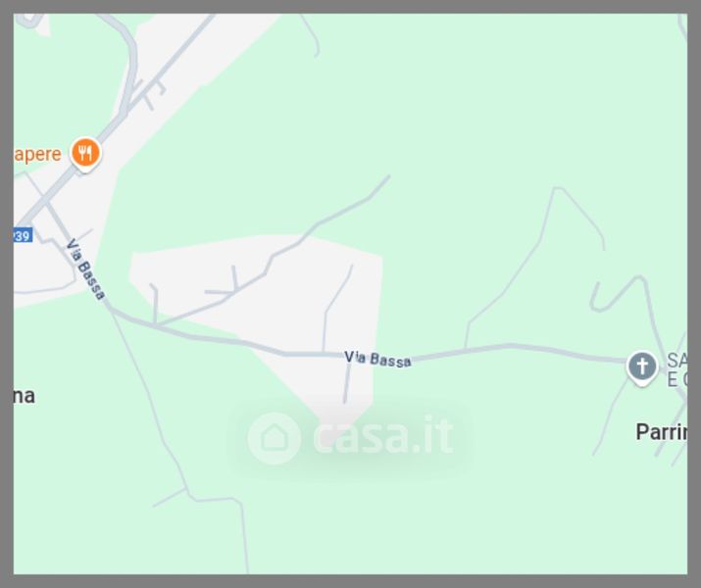
Task: Click the 'SA E C' church name label
Action: click(x=676, y=370)
